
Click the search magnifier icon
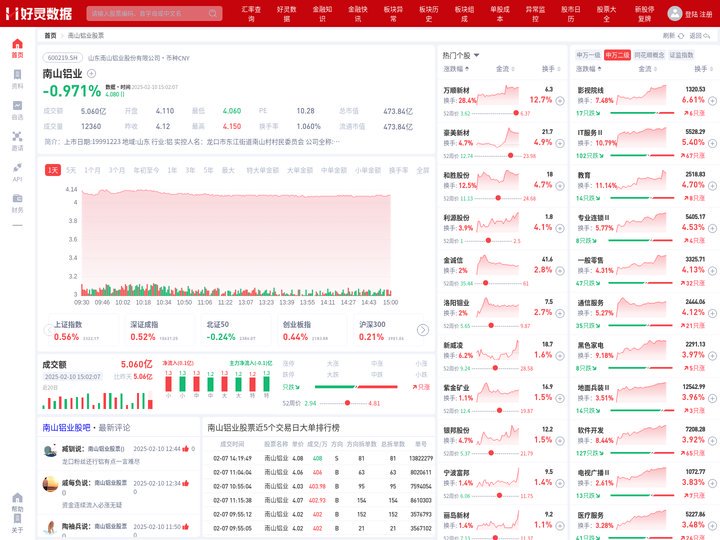(213, 13)
